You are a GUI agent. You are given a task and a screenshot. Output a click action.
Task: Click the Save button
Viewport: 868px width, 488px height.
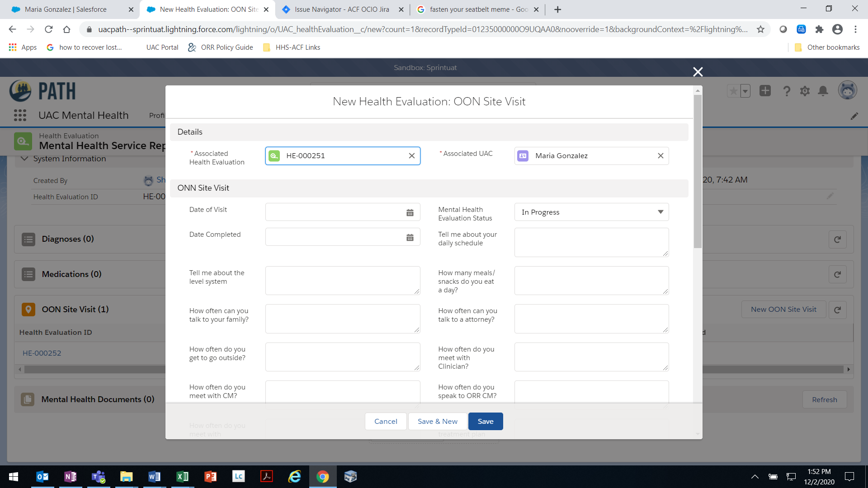(x=485, y=421)
